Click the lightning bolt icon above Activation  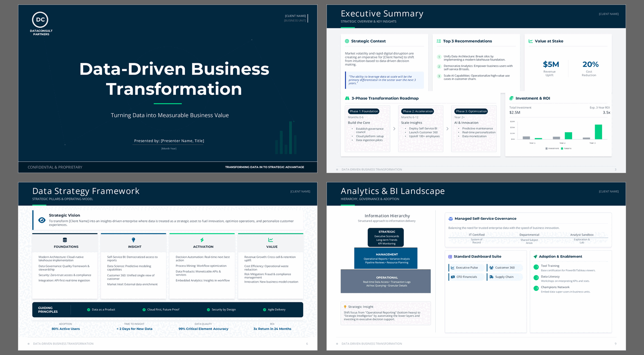(202, 240)
